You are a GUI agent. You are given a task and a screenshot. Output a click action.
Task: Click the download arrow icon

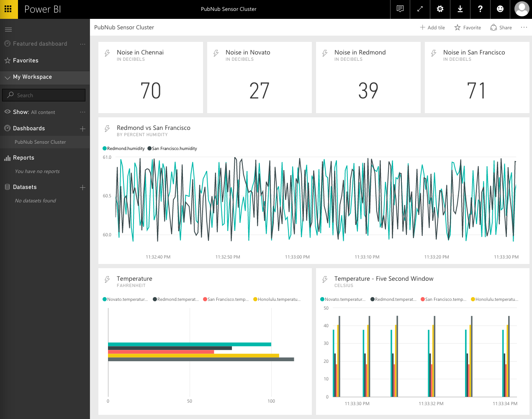tap(460, 9)
